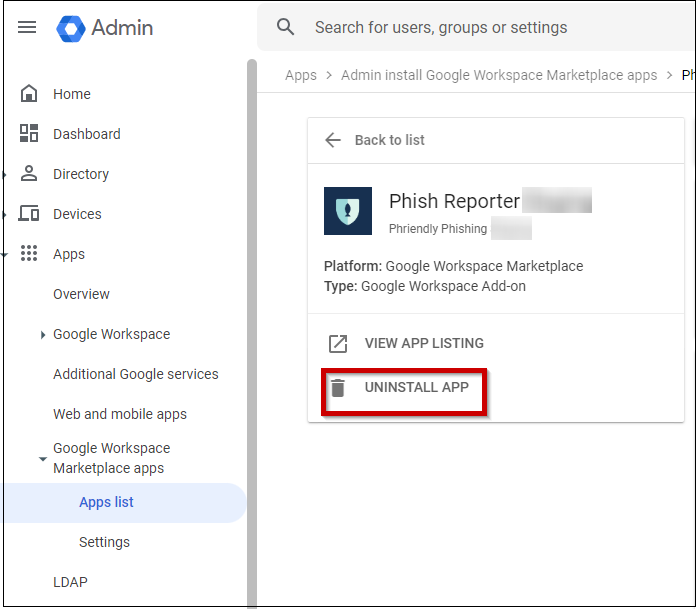
Task: Click the external link icon for app listing
Action: click(338, 343)
